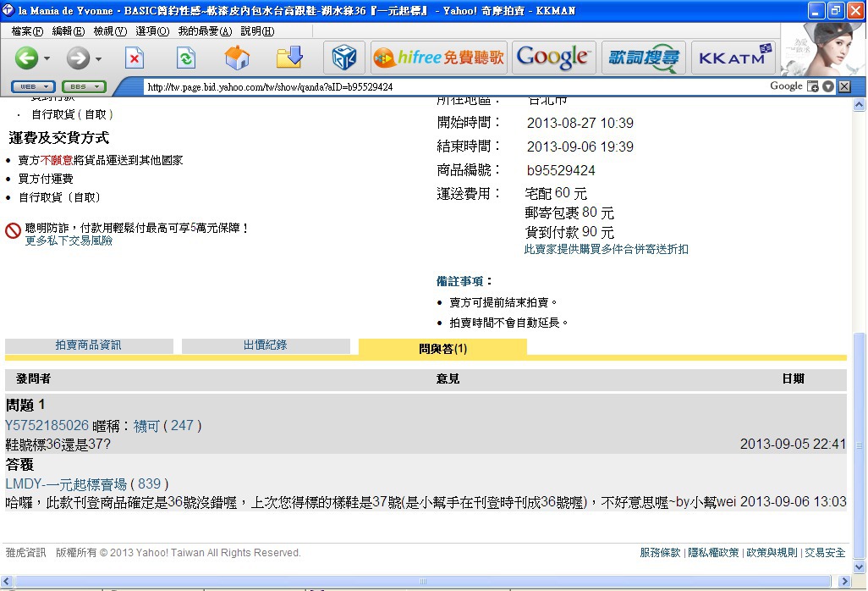Click the 發問者 column header
This screenshot has width=868, height=591.
[x=33, y=378]
